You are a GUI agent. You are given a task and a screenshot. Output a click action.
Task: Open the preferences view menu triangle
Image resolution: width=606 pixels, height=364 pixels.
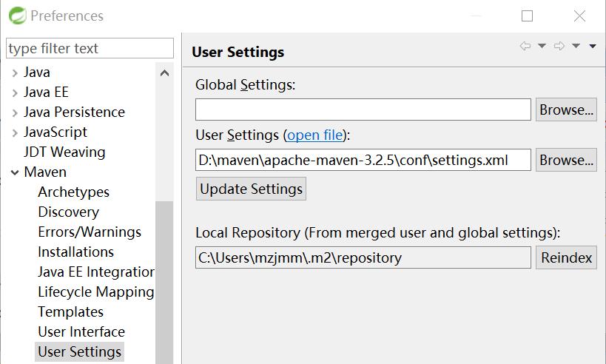coord(593,47)
